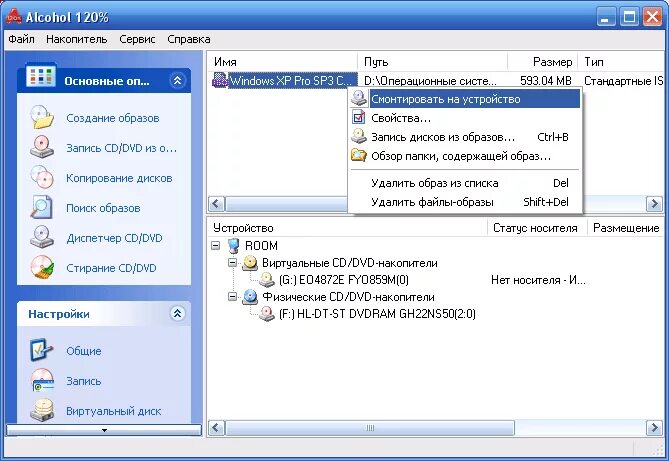
Task: Click the image list right scroll arrow
Action: coord(654,204)
